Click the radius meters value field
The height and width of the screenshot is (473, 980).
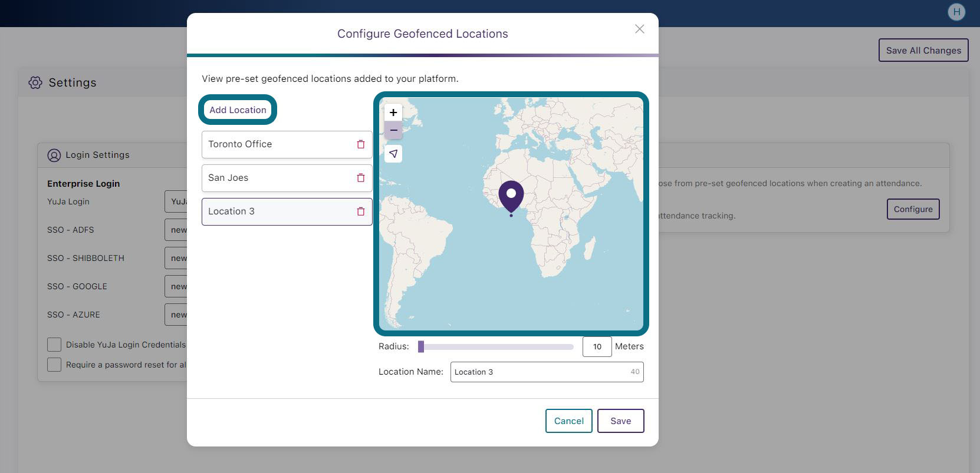[597, 346]
